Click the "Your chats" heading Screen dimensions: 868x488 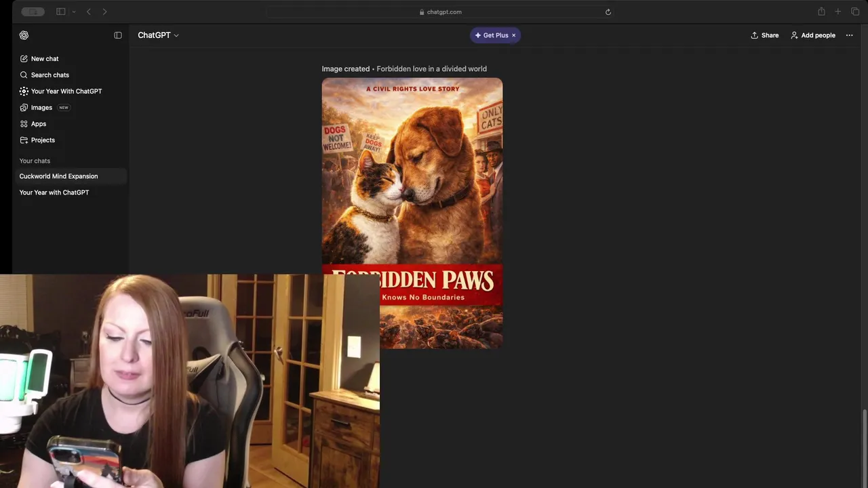click(35, 161)
